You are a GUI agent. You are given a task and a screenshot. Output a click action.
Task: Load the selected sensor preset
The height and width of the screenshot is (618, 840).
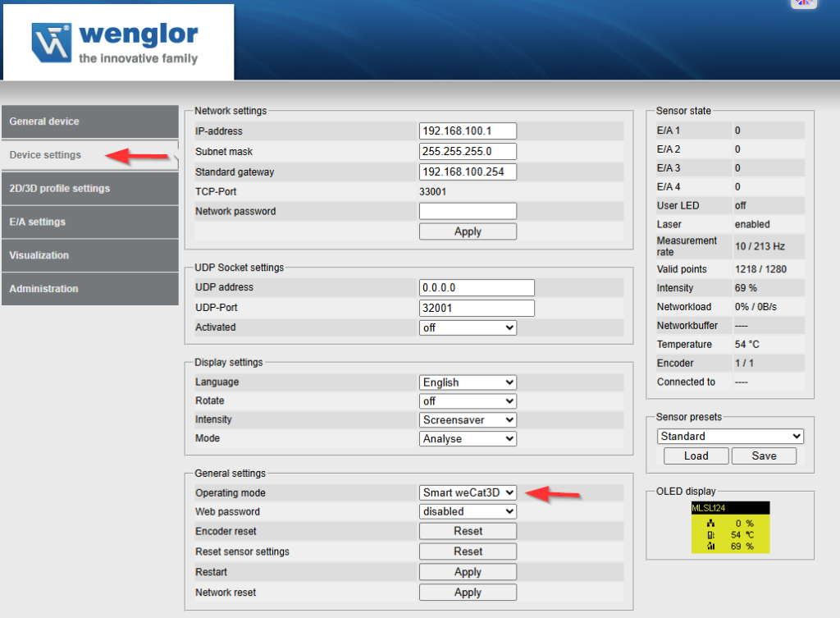point(696,456)
